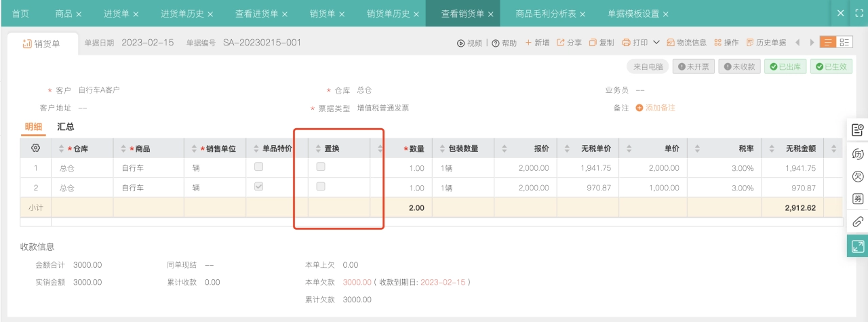Click the table settings gear icon
The height and width of the screenshot is (322, 868).
(x=36, y=148)
